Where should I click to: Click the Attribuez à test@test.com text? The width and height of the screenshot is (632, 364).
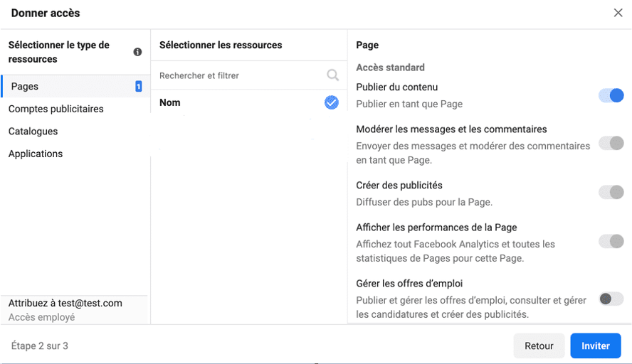pos(65,303)
